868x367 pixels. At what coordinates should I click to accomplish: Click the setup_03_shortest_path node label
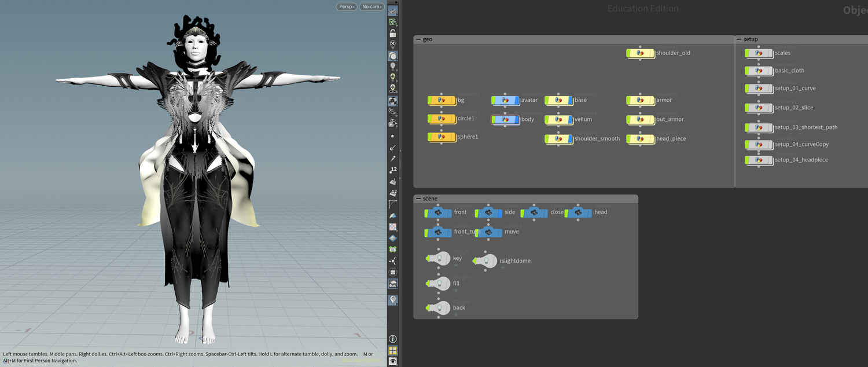(806, 127)
